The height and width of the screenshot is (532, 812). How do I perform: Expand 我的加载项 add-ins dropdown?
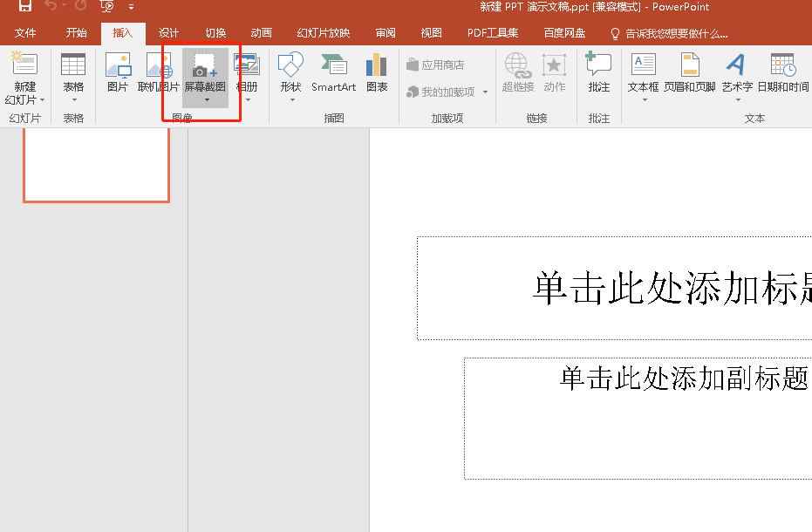click(485, 92)
